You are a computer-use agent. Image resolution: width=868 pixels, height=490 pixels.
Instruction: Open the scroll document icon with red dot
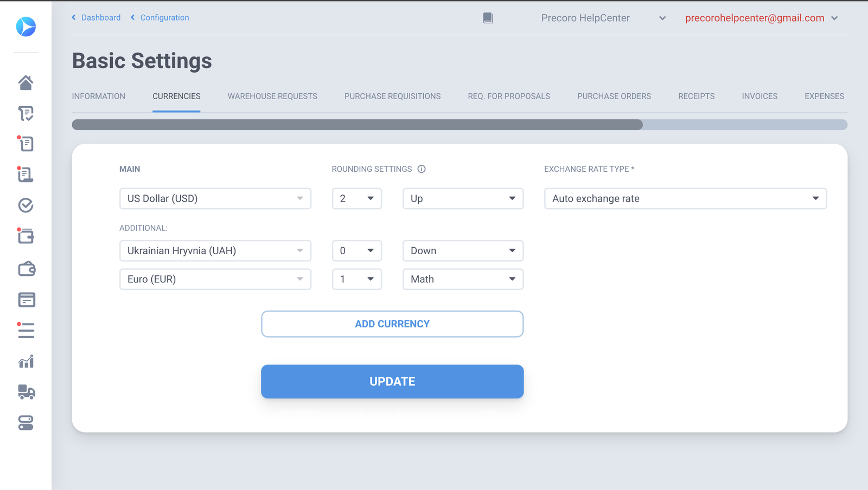click(x=26, y=144)
